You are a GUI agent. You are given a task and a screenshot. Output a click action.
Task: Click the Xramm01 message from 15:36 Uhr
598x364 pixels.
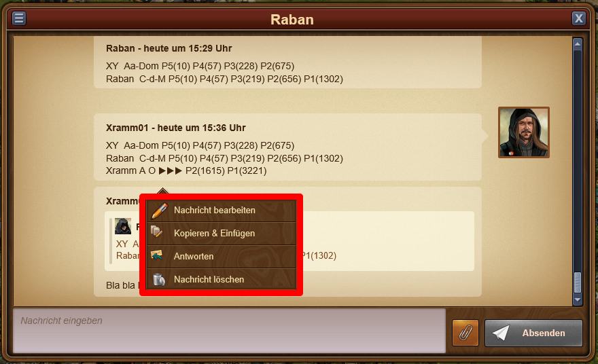click(287, 147)
